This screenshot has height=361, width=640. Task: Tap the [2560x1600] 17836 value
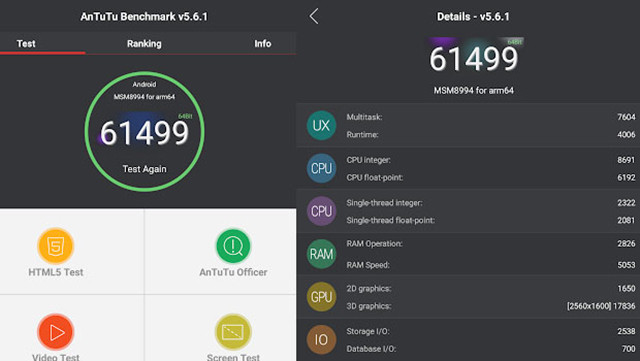pyautogui.click(x=601, y=306)
